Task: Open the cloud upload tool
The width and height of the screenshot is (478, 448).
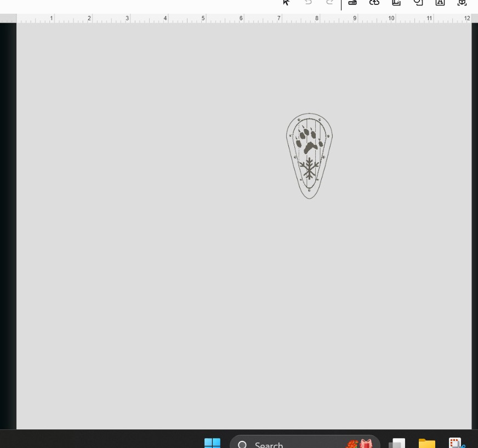Action: pos(374,3)
